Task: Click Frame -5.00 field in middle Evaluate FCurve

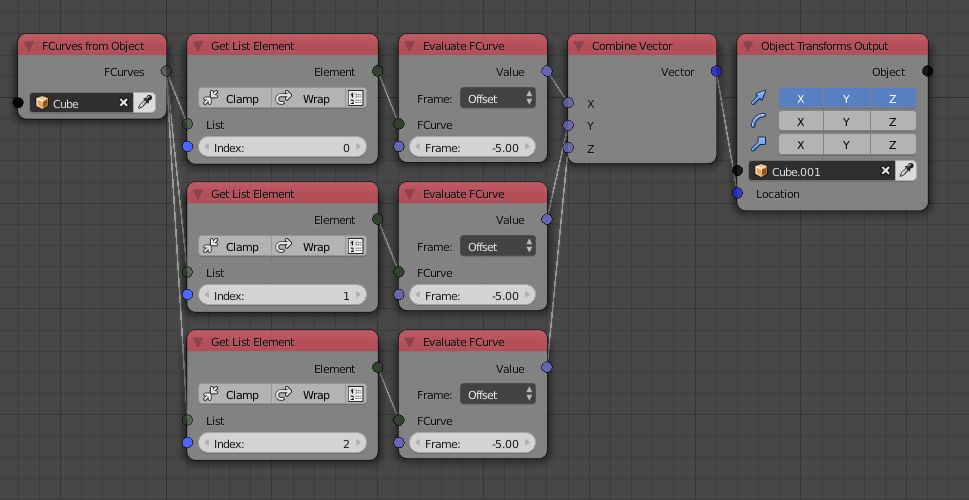Action: pyautogui.click(x=473, y=295)
